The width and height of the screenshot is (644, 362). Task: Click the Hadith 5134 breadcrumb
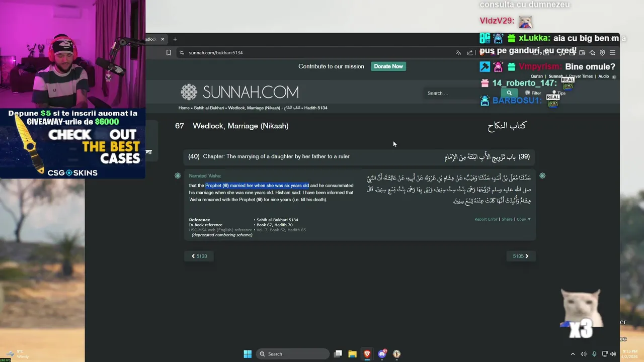coord(315,108)
